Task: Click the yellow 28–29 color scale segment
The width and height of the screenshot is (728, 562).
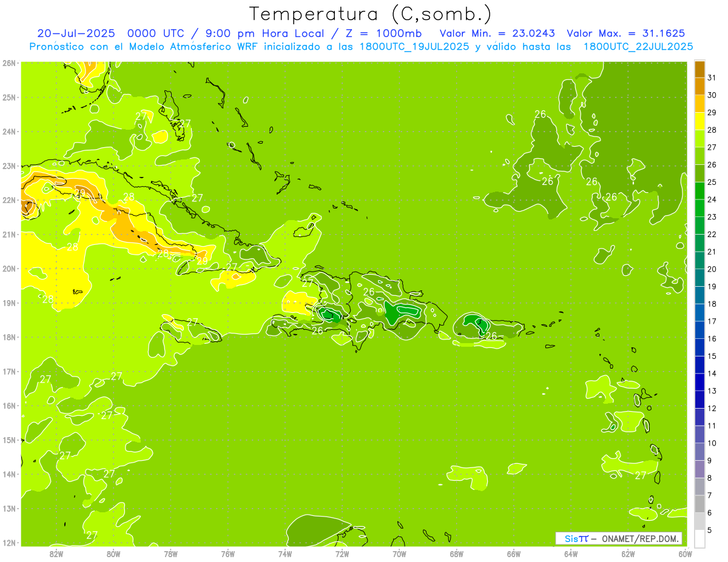Action: (x=700, y=121)
